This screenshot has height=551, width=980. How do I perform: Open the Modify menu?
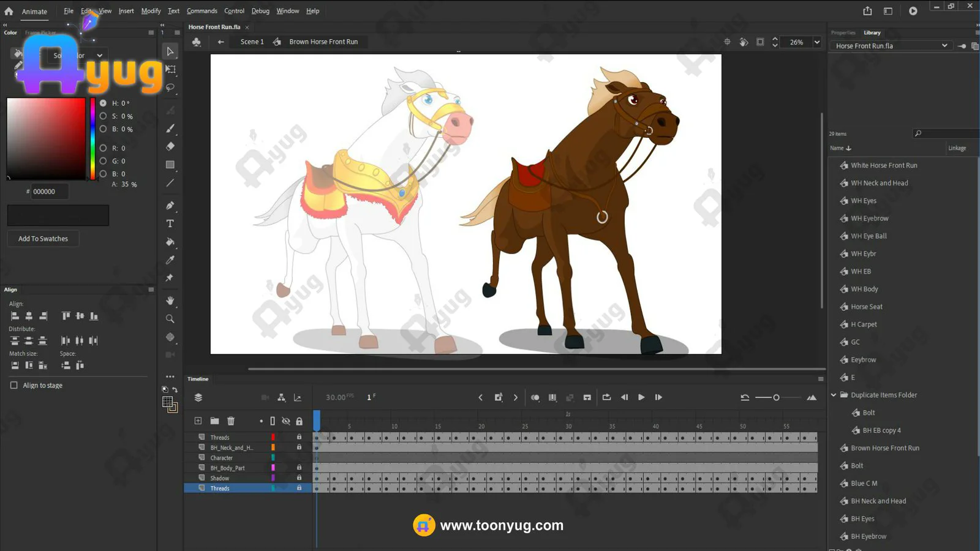point(151,11)
